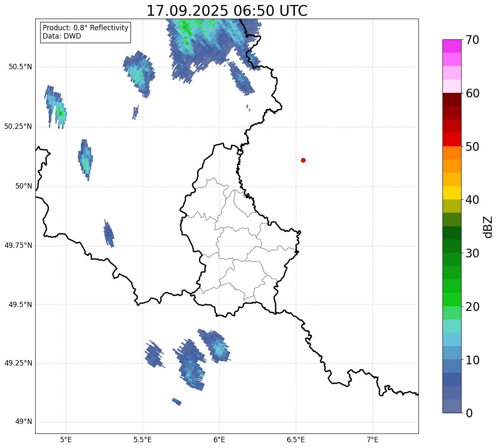Click the yellow colorbar swatch above 40
The image size is (498, 448).
click(452, 193)
